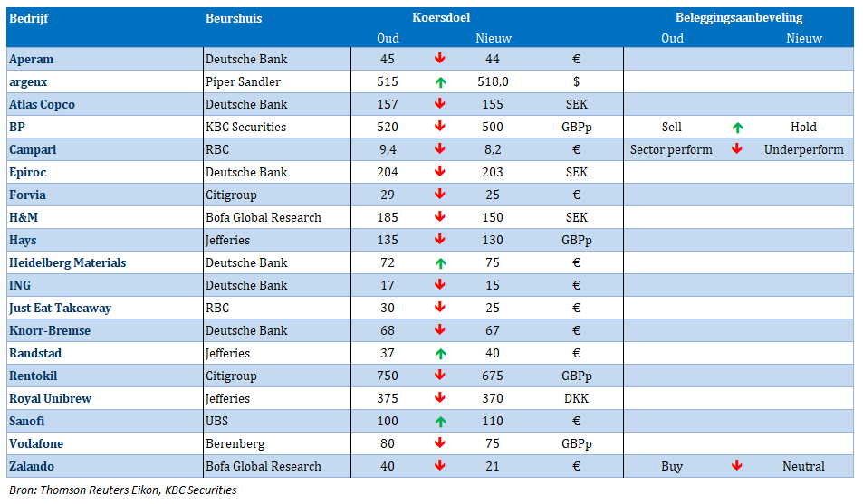Click Citigroup in the Forvia row
Viewport: 863px width, 504px height.
[231, 195]
